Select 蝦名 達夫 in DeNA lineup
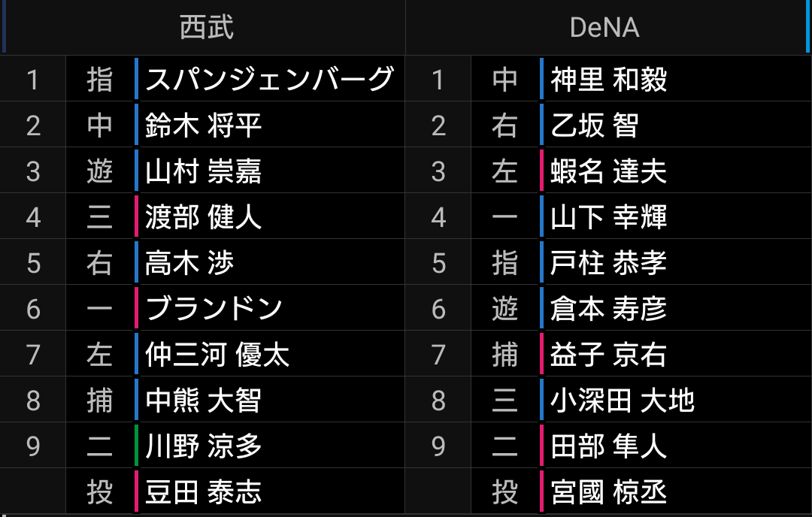This screenshot has width=812, height=517. pyautogui.click(x=609, y=171)
